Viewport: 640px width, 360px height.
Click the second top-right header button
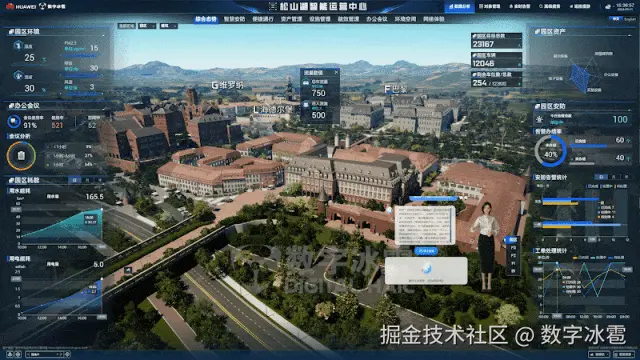pyautogui.click(x=489, y=7)
